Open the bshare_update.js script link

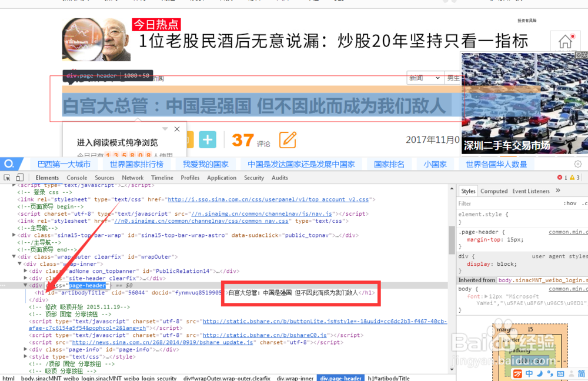(162, 342)
